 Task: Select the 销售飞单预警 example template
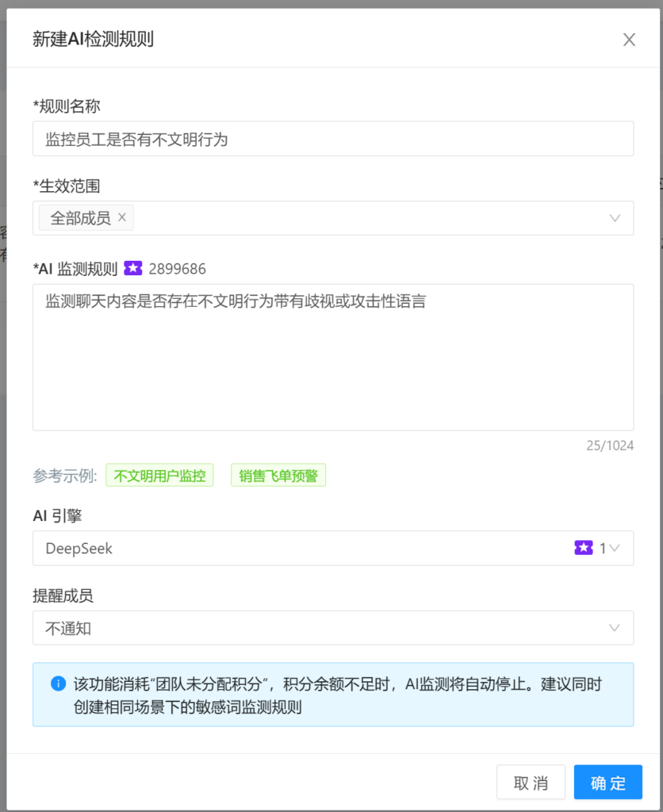278,475
